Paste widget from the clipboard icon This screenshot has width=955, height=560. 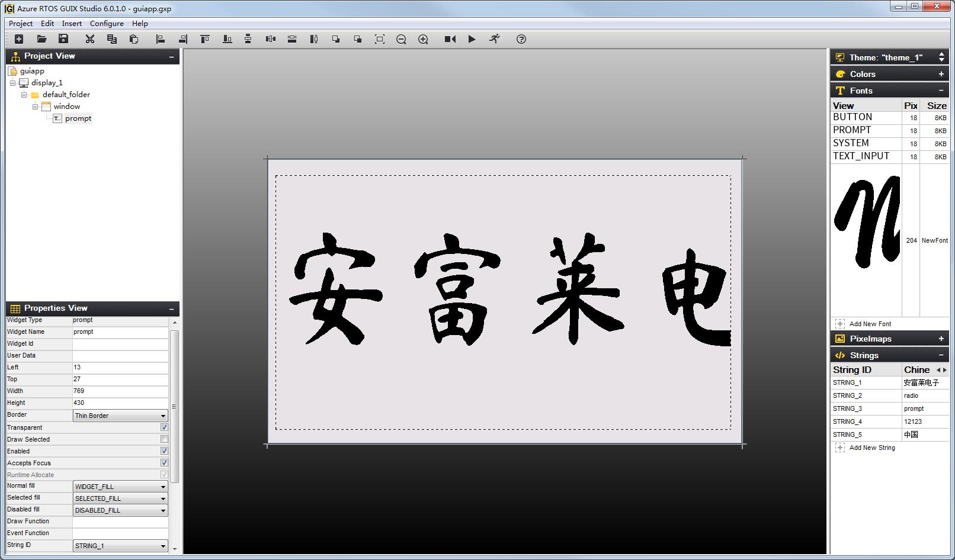point(134,39)
